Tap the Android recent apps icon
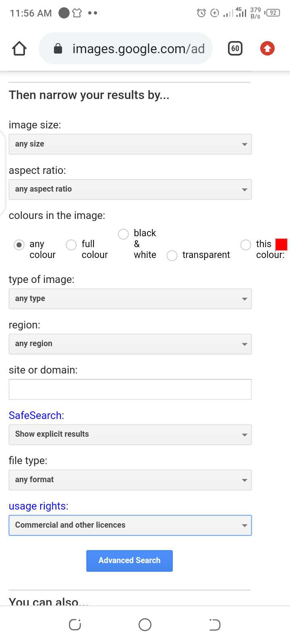 coord(75,625)
